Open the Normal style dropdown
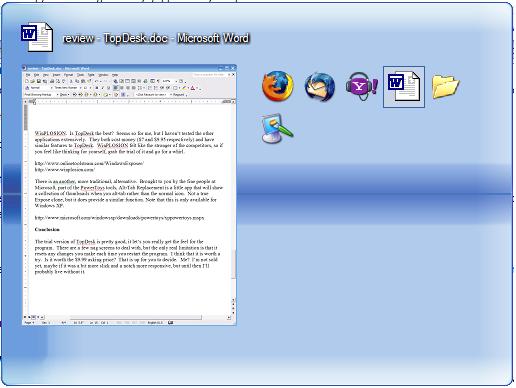This screenshot has height=388, width=516. tap(40, 88)
